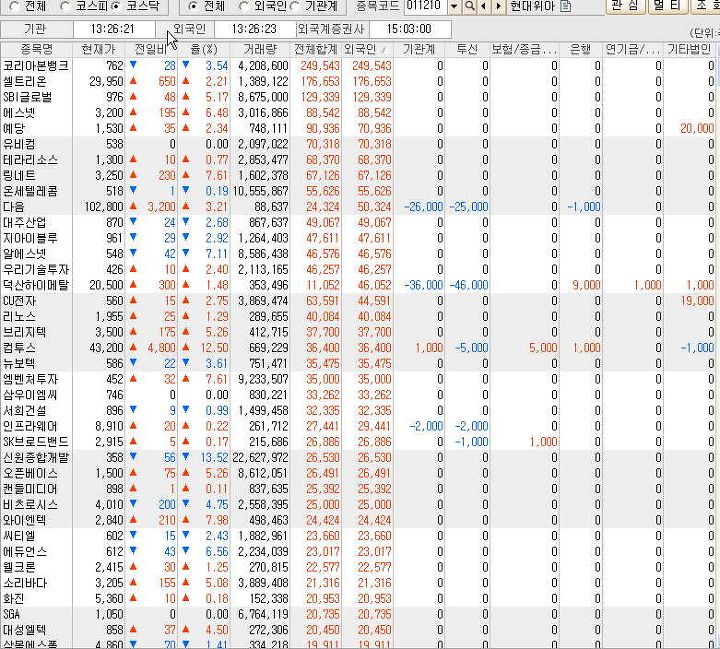Sort by 전체합계 column header
This screenshot has width=720, height=649.
click(x=315, y=49)
